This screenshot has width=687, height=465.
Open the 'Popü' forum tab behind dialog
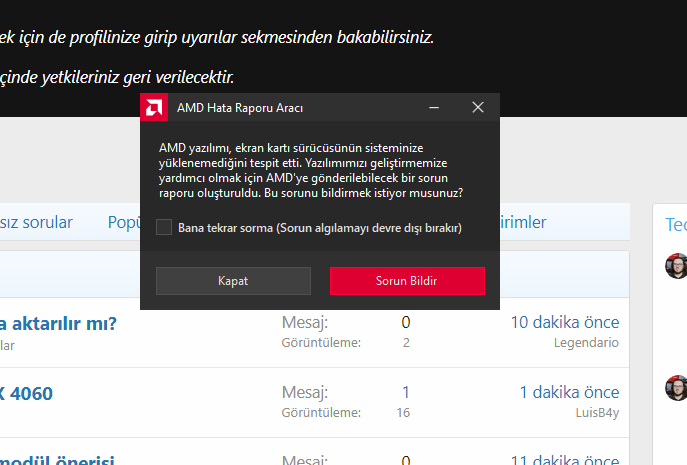coord(124,223)
